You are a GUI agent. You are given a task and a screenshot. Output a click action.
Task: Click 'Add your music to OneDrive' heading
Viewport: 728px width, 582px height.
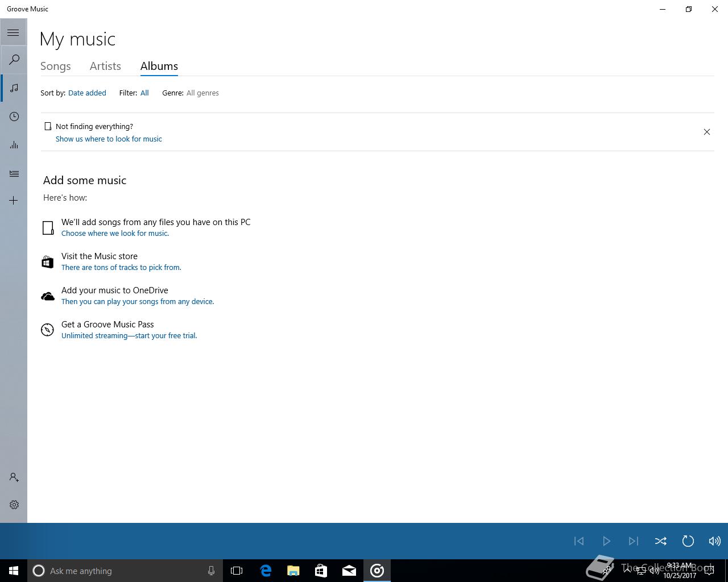click(115, 290)
